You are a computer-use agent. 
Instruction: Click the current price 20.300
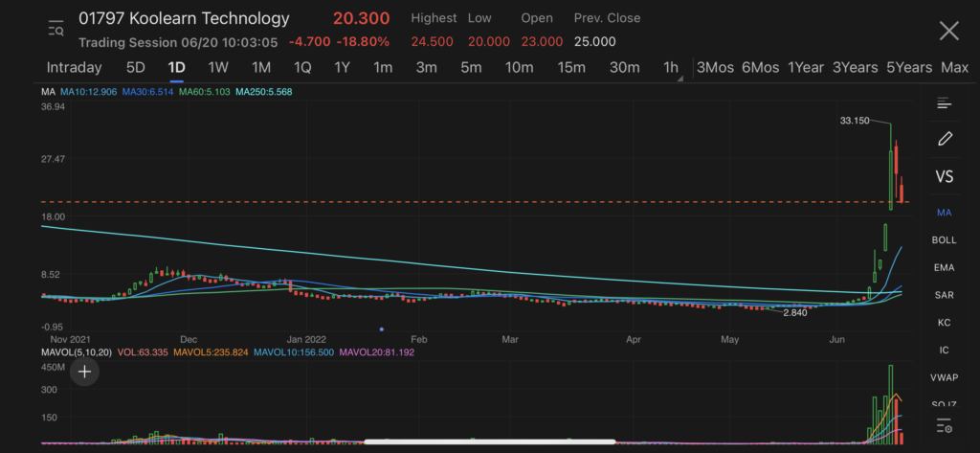coord(361,18)
